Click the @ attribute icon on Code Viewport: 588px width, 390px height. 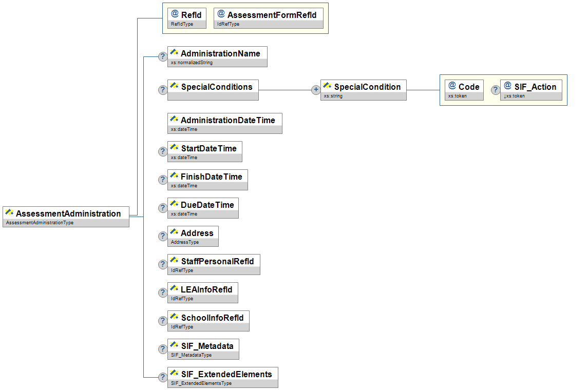pos(452,86)
